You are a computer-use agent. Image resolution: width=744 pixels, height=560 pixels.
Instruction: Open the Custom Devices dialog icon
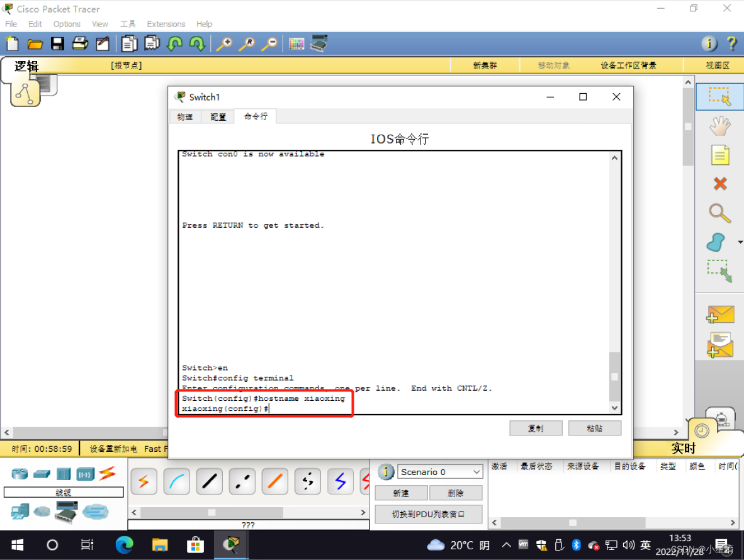click(319, 43)
